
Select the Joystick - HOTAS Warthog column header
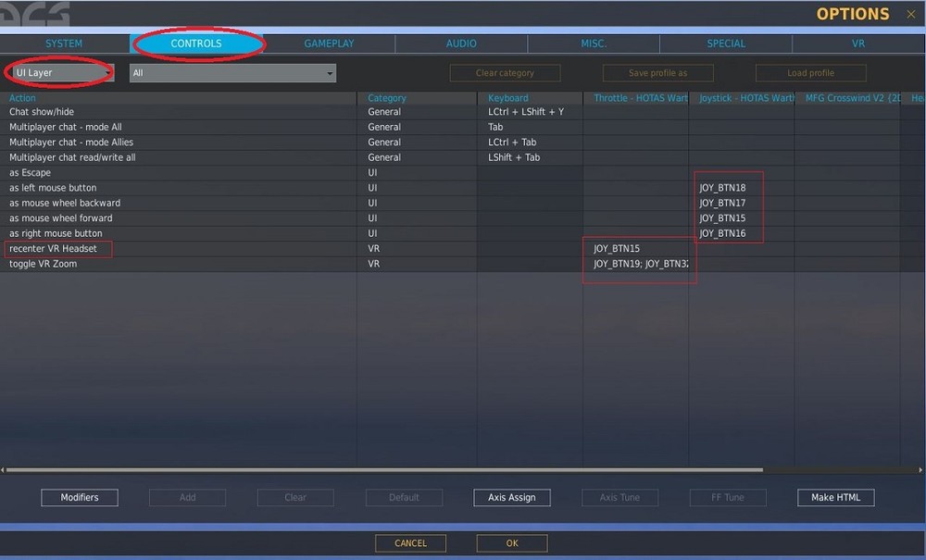742,98
